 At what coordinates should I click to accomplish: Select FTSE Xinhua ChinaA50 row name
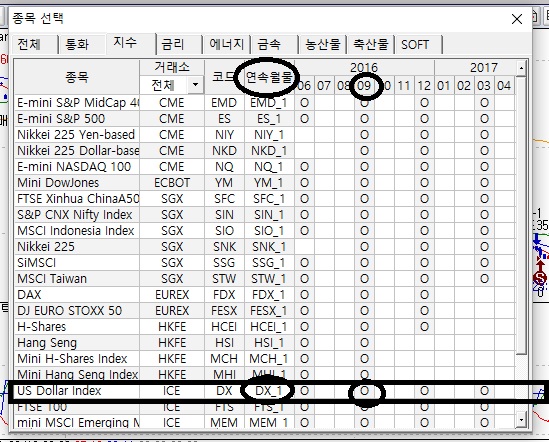pos(78,199)
